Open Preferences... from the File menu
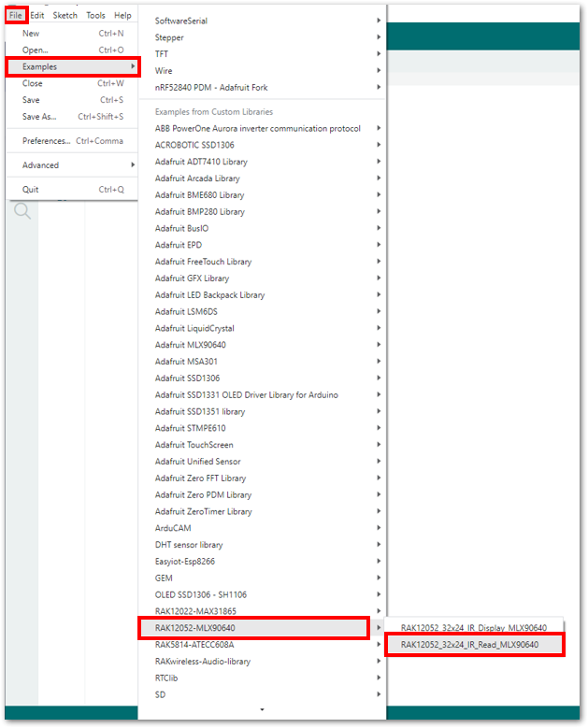Screen dimensions: 588x728 [x=73, y=141]
